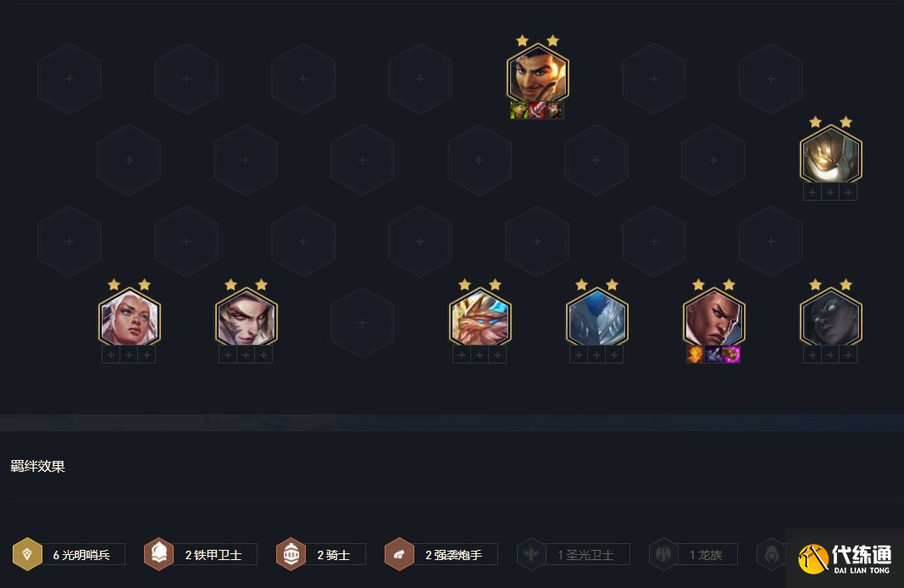The width and height of the screenshot is (904, 588).
Task: Click the inactive 1 圣光卫士 trait
Action: [573, 555]
